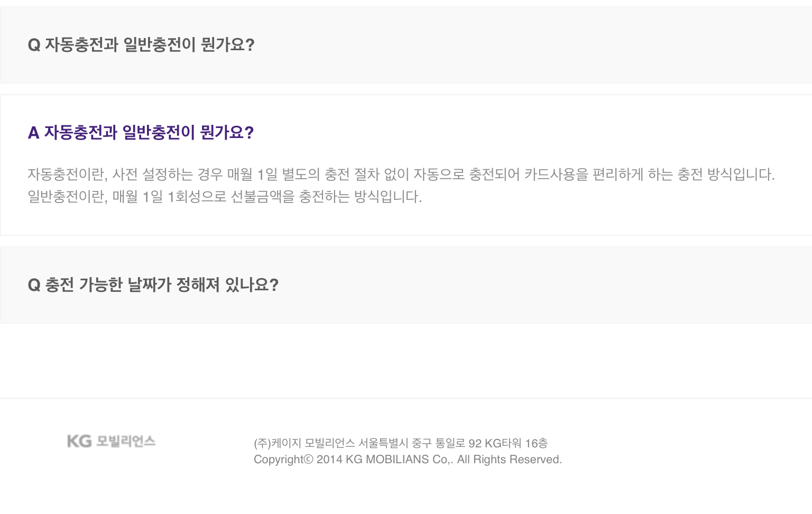This screenshot has width=812, height=514.
Task: Click the Q marker before 자동충전과 일반충전이
Action: 34,45
